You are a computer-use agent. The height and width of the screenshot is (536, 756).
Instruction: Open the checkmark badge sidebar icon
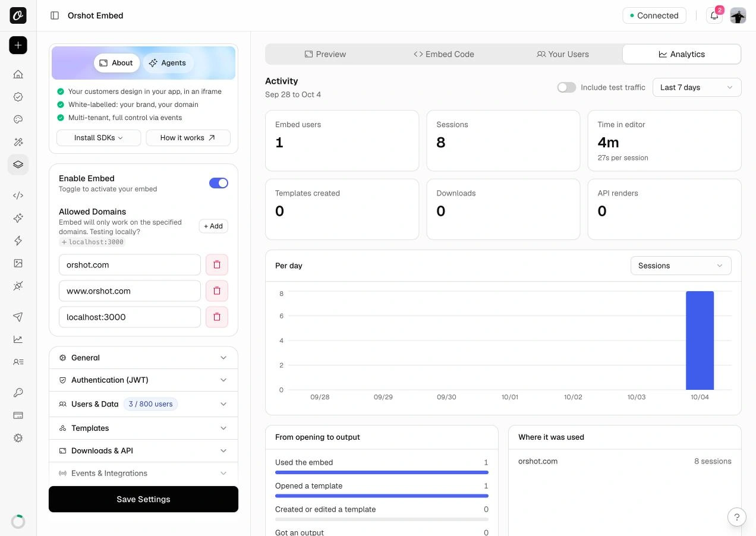(x=18, y=97)
